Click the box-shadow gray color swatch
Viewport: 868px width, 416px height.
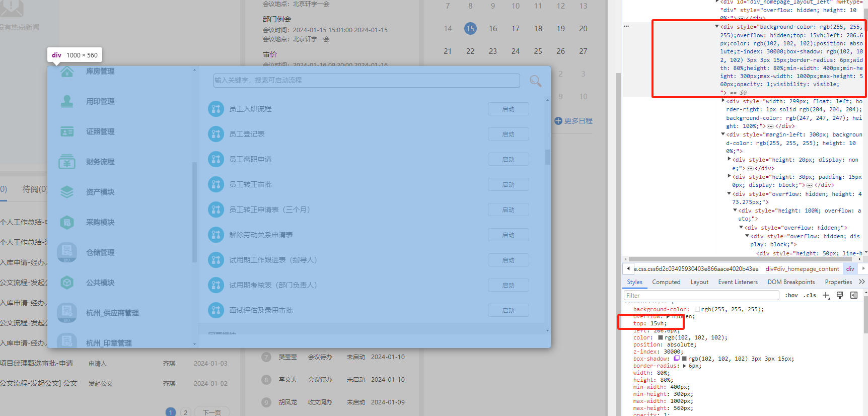[x=684, y=359]
